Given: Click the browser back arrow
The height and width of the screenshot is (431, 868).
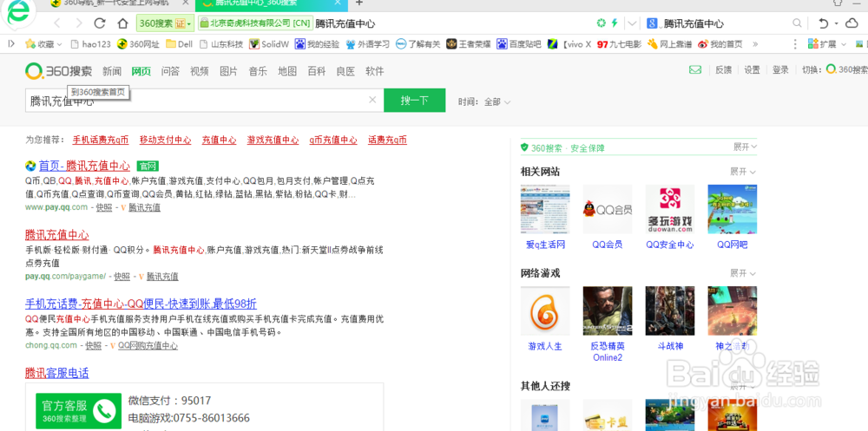Looking at the screenshot, I should (x=57, y=23).
